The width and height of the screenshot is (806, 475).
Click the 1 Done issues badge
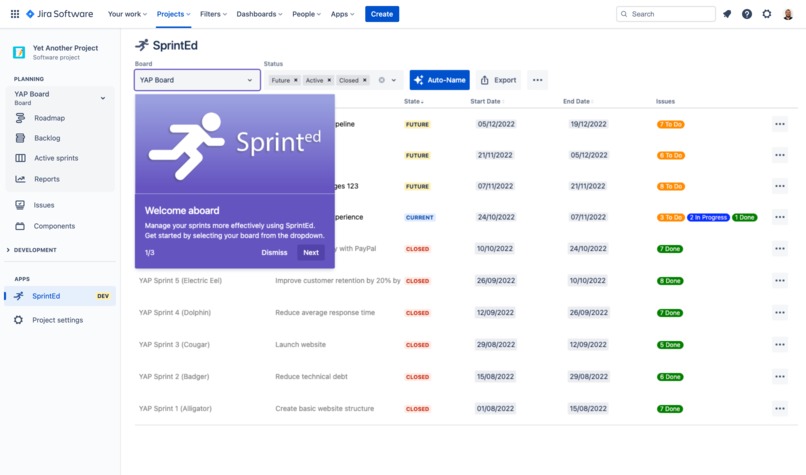744,217
